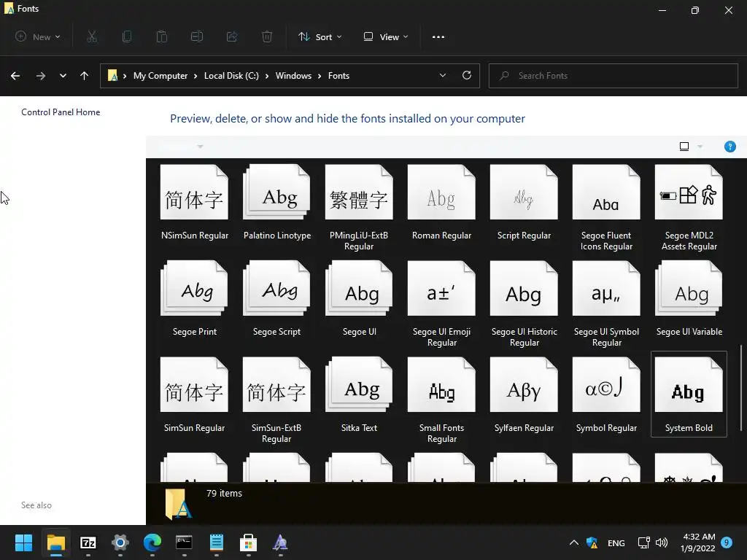Go forward with the right arrow
The image size is (747, 560).
pos(41,76)
